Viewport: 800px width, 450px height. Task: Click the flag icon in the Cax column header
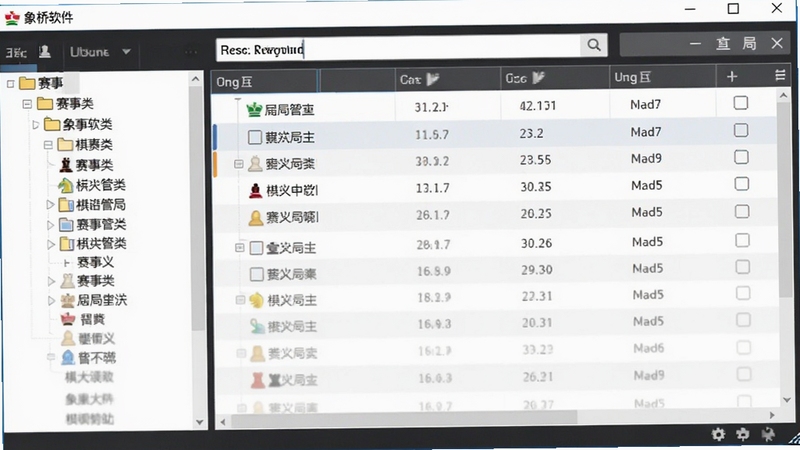[x=433, y=79]
